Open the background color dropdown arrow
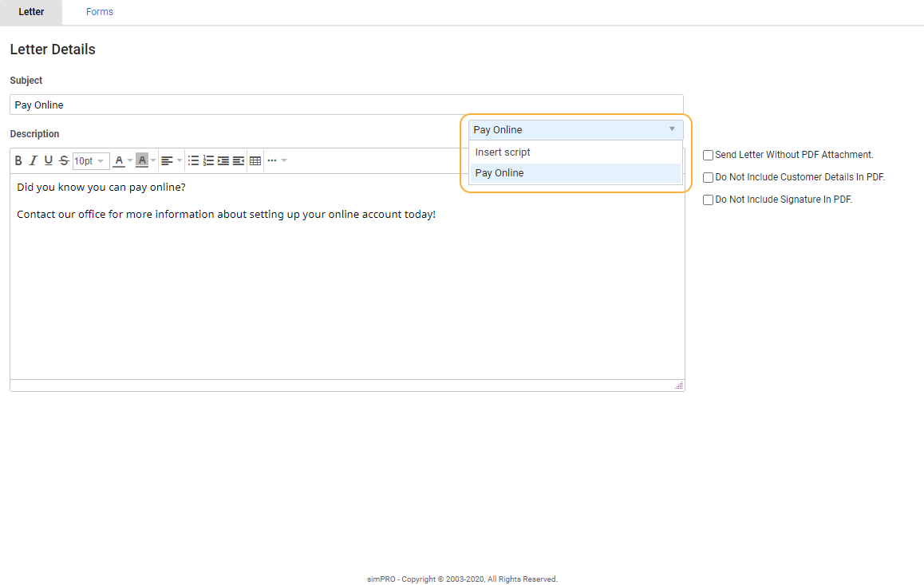 click(153, 160)
